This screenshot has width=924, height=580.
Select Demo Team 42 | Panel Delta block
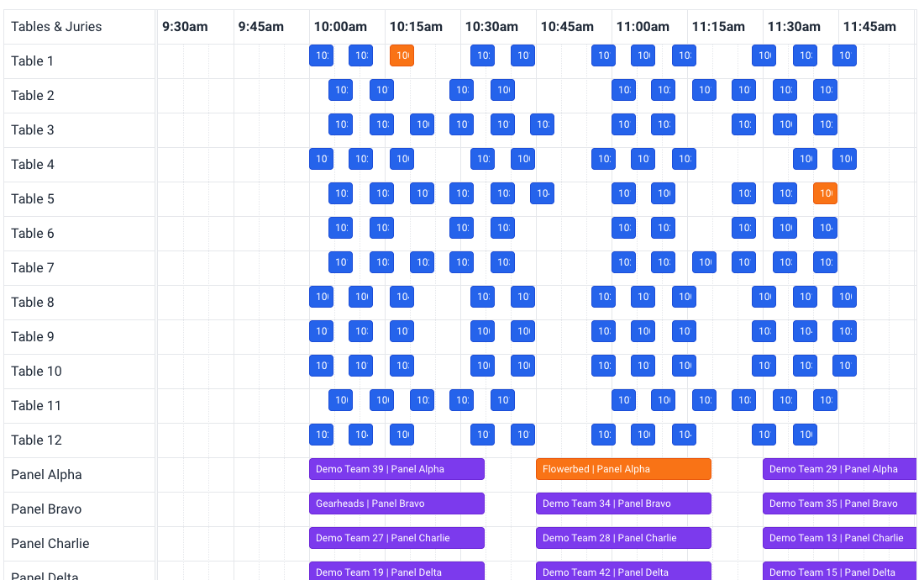pos(623,571)
